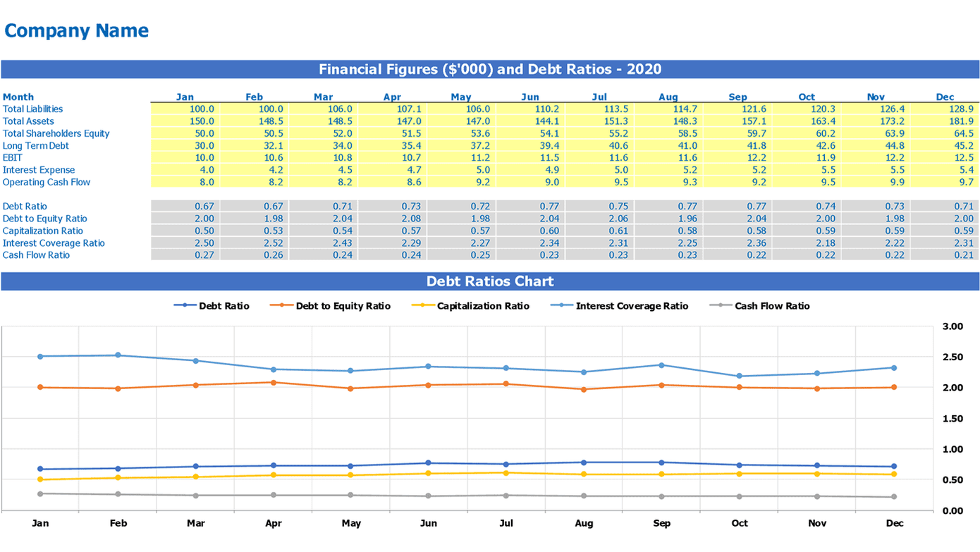
Task: Select the EBIT row label
Action: point(12,158)
